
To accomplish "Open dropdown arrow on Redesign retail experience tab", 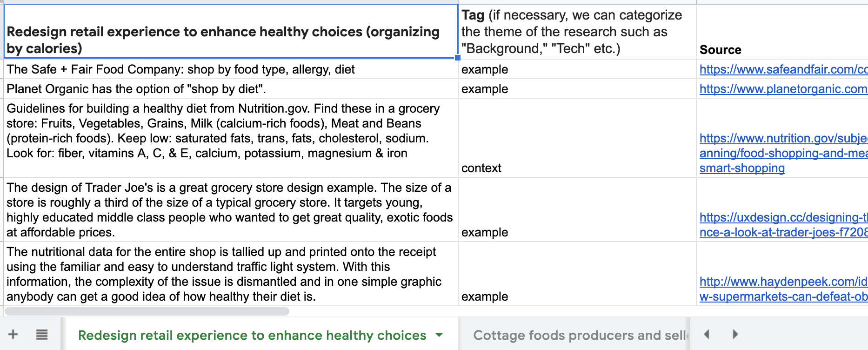I will pos(439,335).
